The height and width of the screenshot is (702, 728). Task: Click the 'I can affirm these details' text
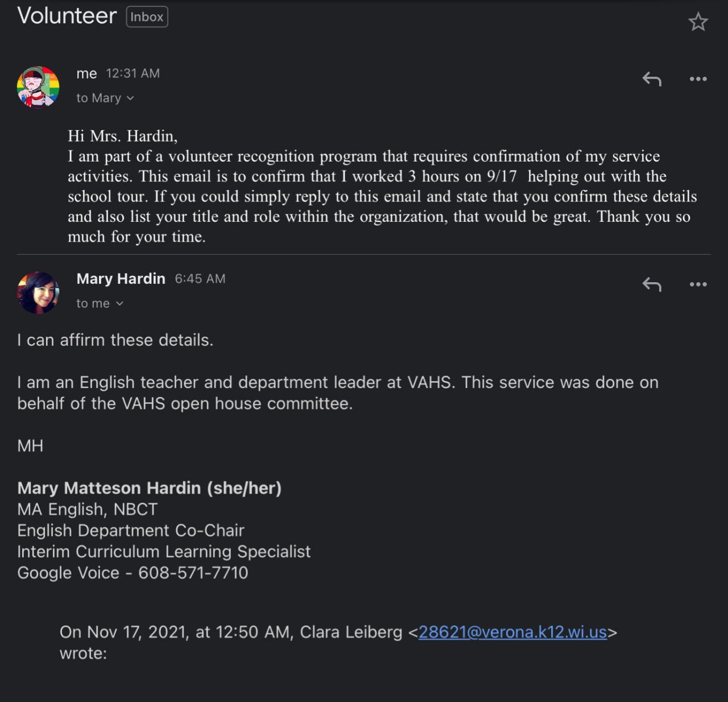pos(115,340)
